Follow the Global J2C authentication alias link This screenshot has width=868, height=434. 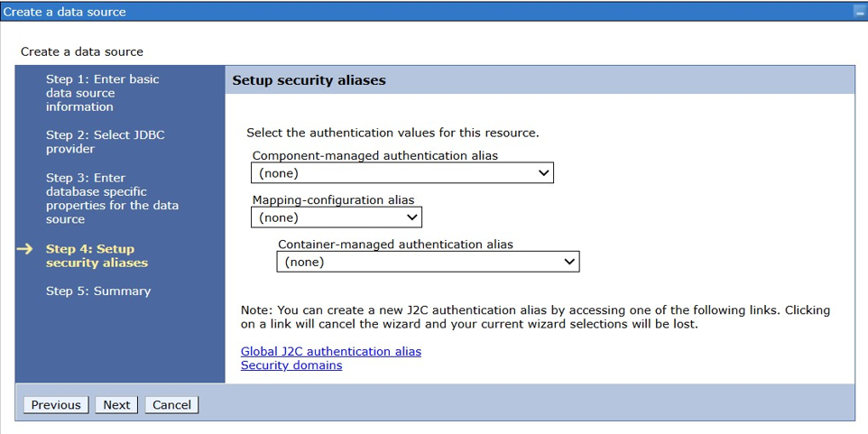[330, 351]
